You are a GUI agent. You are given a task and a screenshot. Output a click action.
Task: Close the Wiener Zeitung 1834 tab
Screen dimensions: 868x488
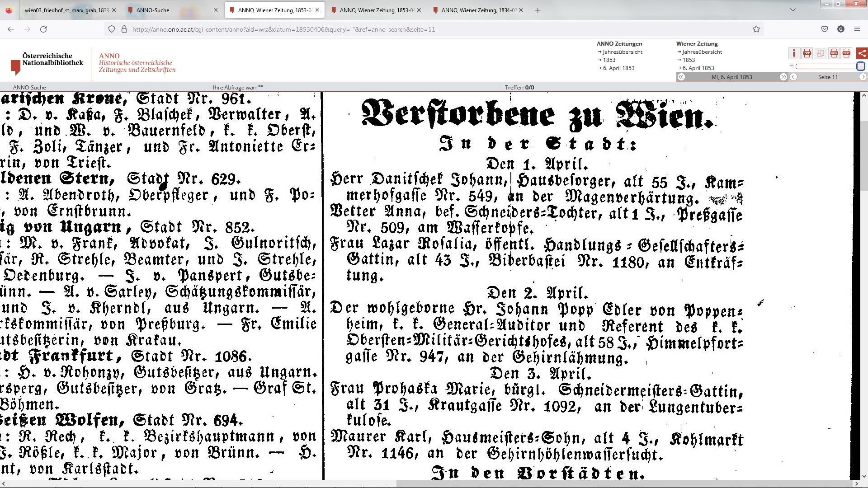click(521, 10)
